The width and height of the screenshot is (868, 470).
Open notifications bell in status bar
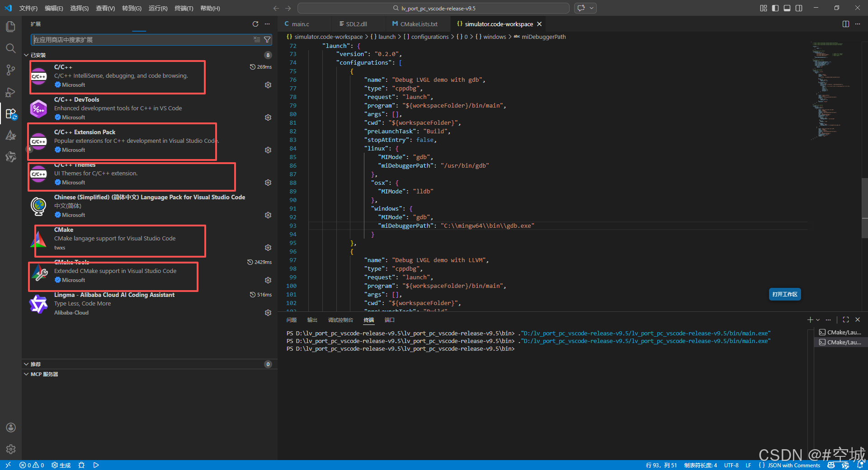860,465
